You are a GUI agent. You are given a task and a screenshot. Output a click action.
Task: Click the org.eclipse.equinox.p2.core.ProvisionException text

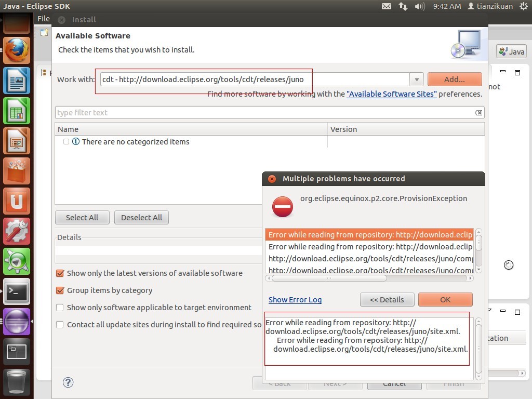[x=383, y=198]
